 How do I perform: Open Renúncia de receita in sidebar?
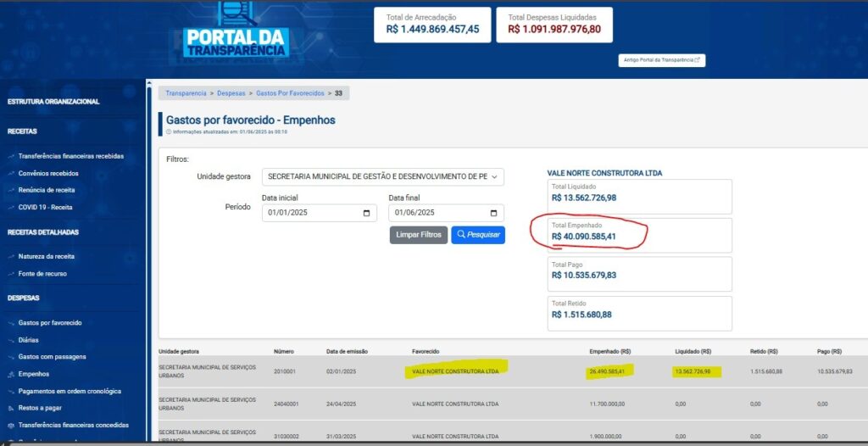point(47,190)
